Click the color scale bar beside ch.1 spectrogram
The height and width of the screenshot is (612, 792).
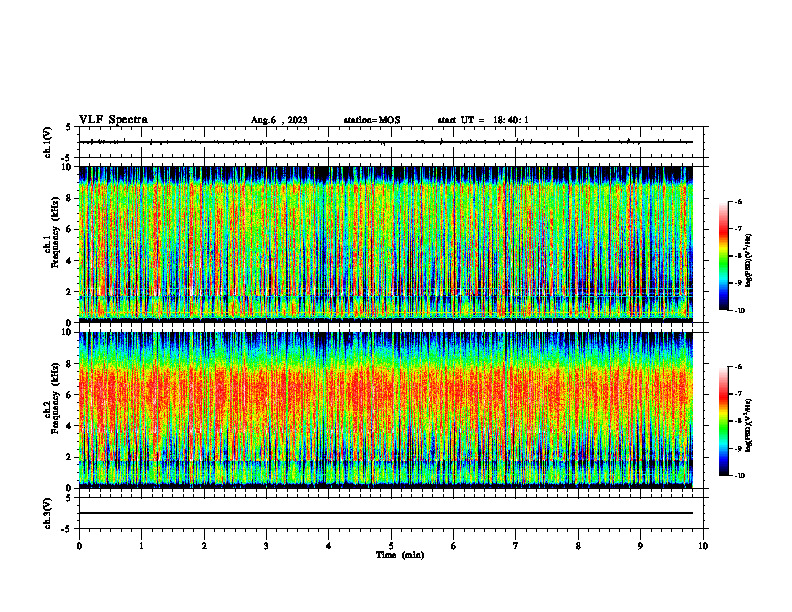pyautogui.click(x=723, y=256)
